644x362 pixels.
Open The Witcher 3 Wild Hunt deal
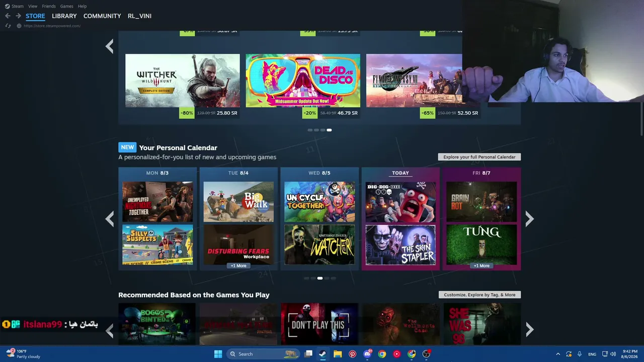(183, 80)
